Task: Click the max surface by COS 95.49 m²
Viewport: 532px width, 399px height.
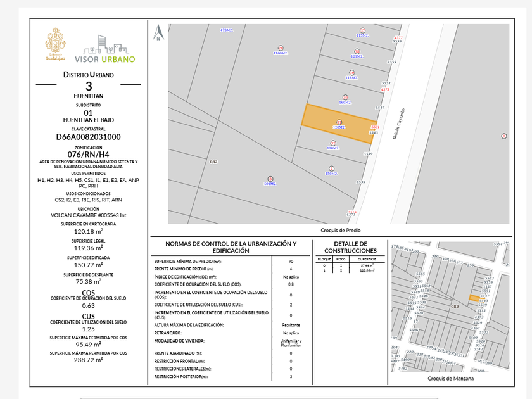Action: tap(89, 345)
